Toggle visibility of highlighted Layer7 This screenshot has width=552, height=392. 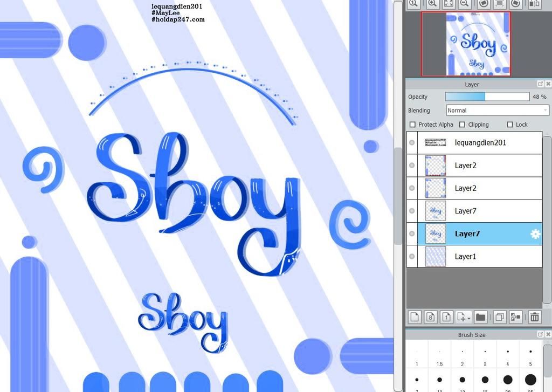click(x=412, y=233)
